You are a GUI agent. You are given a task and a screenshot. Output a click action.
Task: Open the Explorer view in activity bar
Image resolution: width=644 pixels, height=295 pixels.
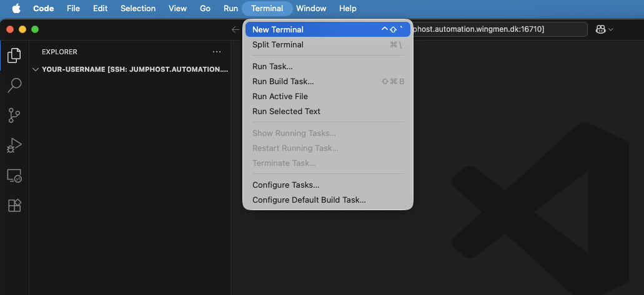point(14,56)
